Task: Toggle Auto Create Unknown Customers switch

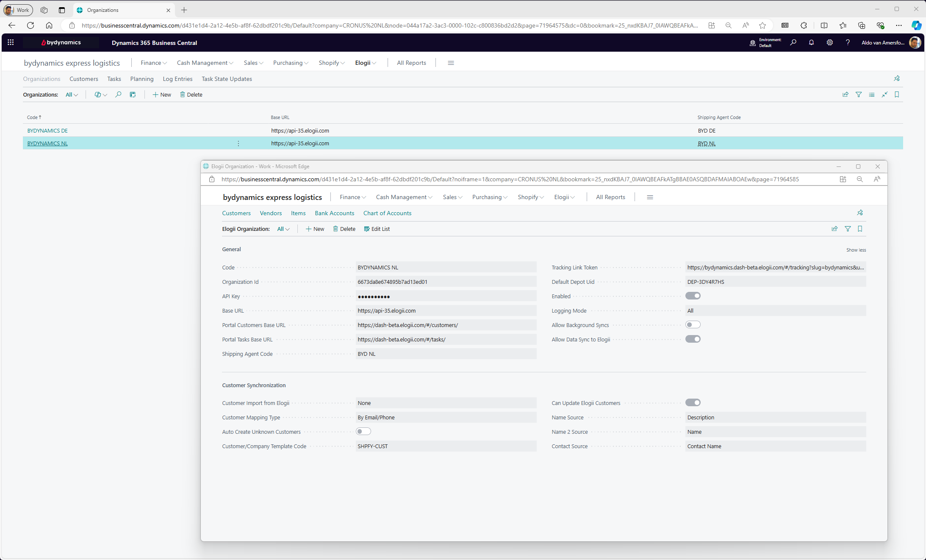Action: point(363,431)
